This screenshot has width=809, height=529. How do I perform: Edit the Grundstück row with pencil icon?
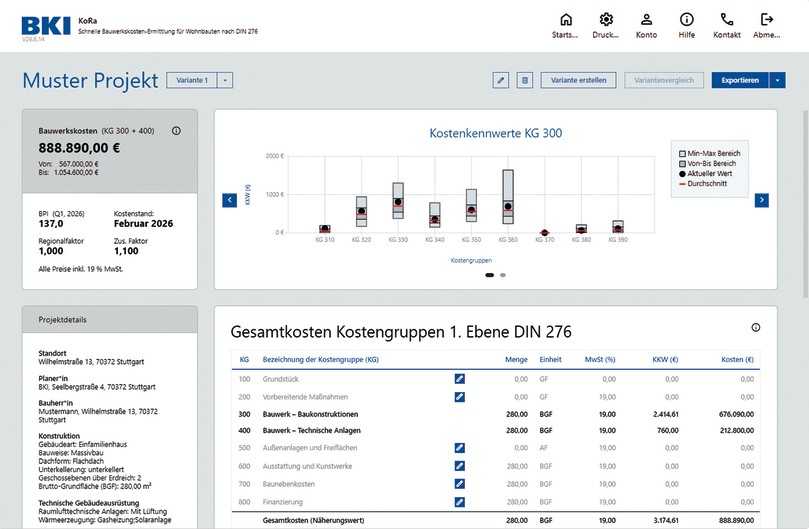click(x=459, y=379)
